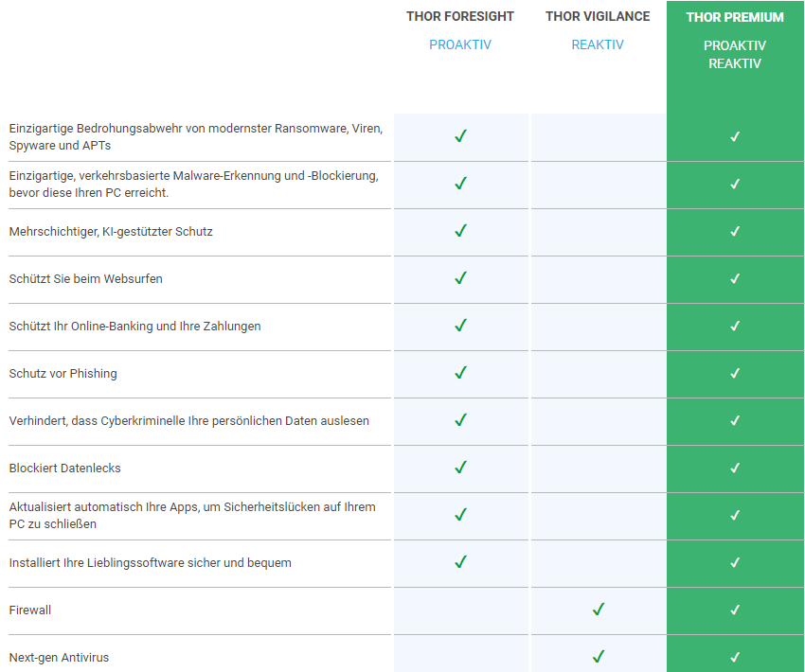
Task: Select the THOR PREMIUM column header
Action: coord(735,17)
